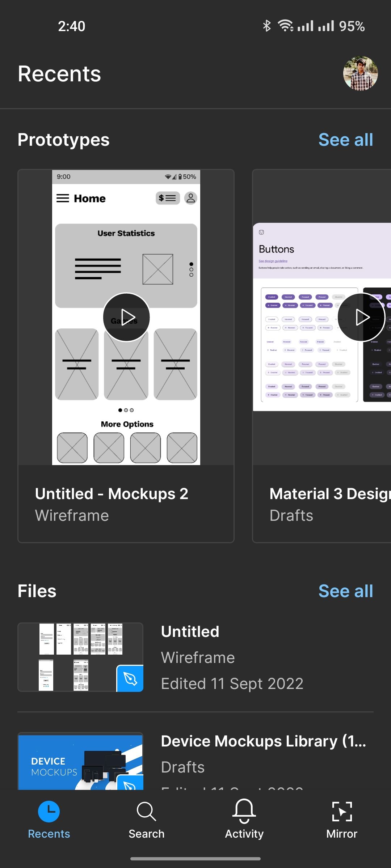Tap Wireframe label under Untitled - Mockups 2
The width and height of the screenshot is (391, 868).
coord(72,515)
